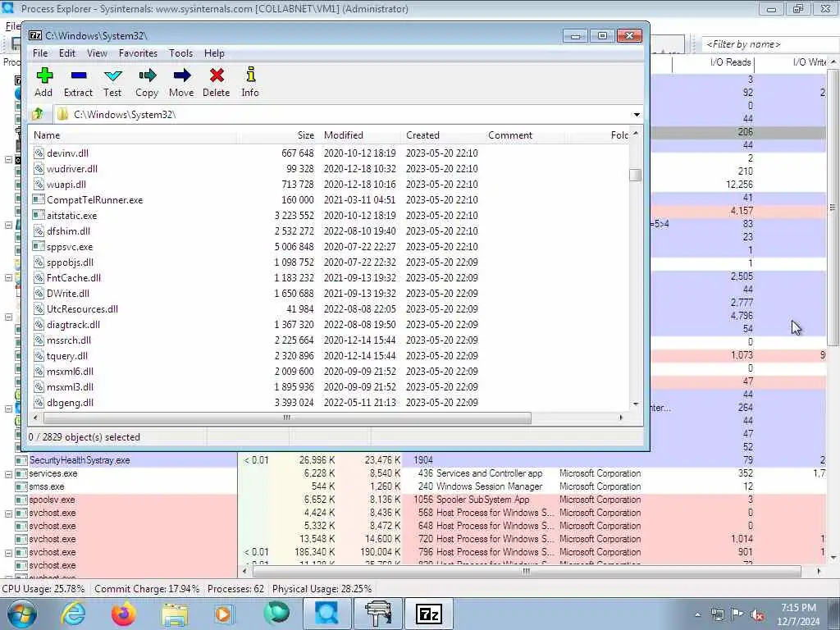
Task: Select the CompatTelRunner.exe file icon
Action: point(38,200)
